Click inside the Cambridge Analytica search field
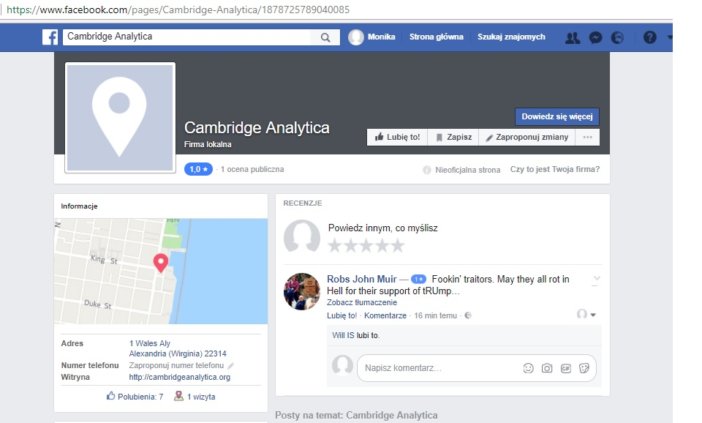The height and width of the screenshot is (423, 702). (x=187, y=37)
